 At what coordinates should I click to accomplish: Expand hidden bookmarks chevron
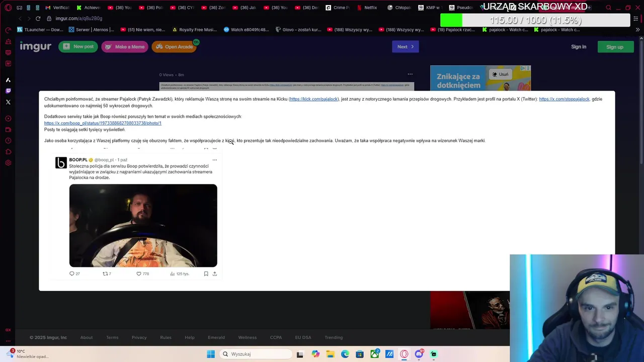(x=637, y=30)
